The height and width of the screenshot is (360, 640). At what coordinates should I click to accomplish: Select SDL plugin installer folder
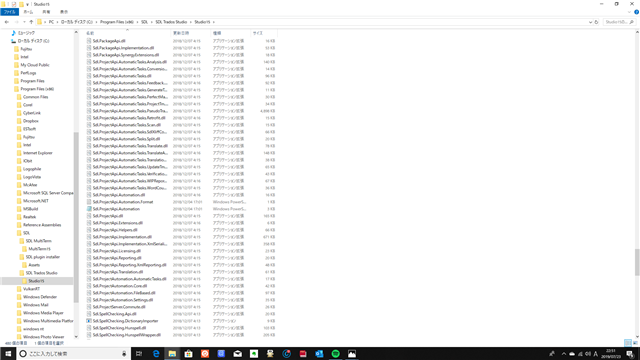[x=42, y=257]
